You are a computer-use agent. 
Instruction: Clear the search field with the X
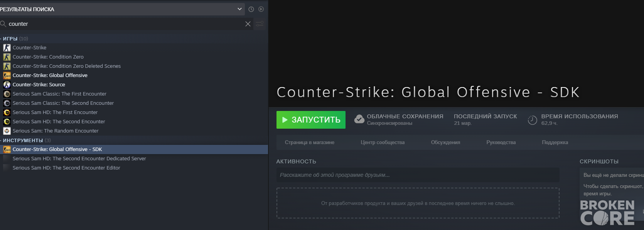(248, 24)
